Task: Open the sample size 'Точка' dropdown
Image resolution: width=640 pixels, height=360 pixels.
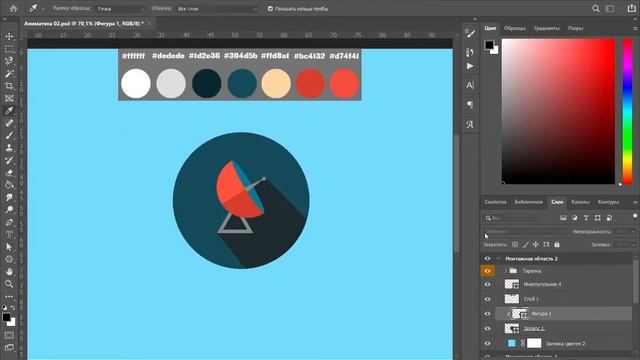Action: [x=120, y=9]
